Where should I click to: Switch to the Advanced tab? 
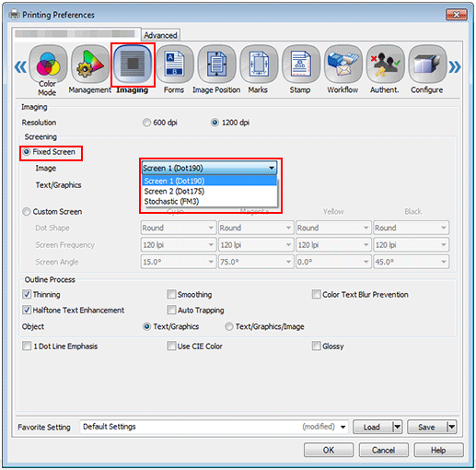point(160,35)
